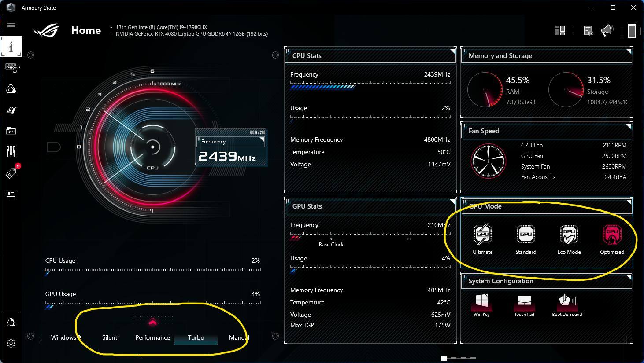
Task: Choose the Manual operating mode
Action: [239, 337]
